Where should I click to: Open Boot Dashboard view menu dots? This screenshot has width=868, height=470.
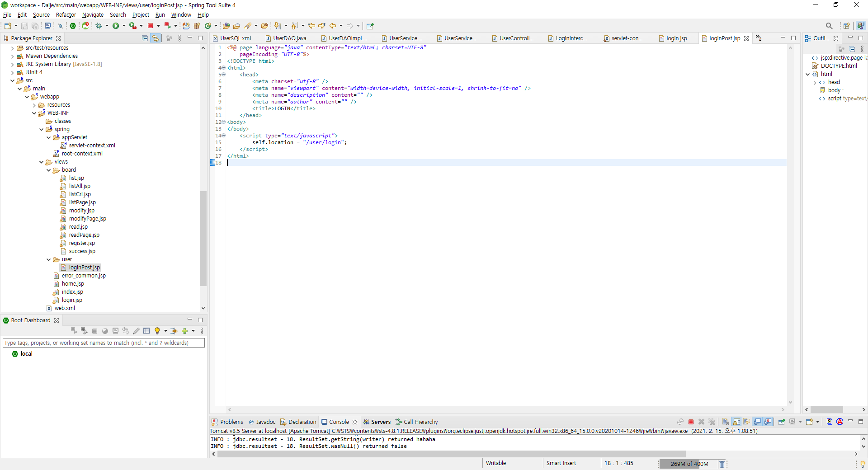(x=202, y=331)
